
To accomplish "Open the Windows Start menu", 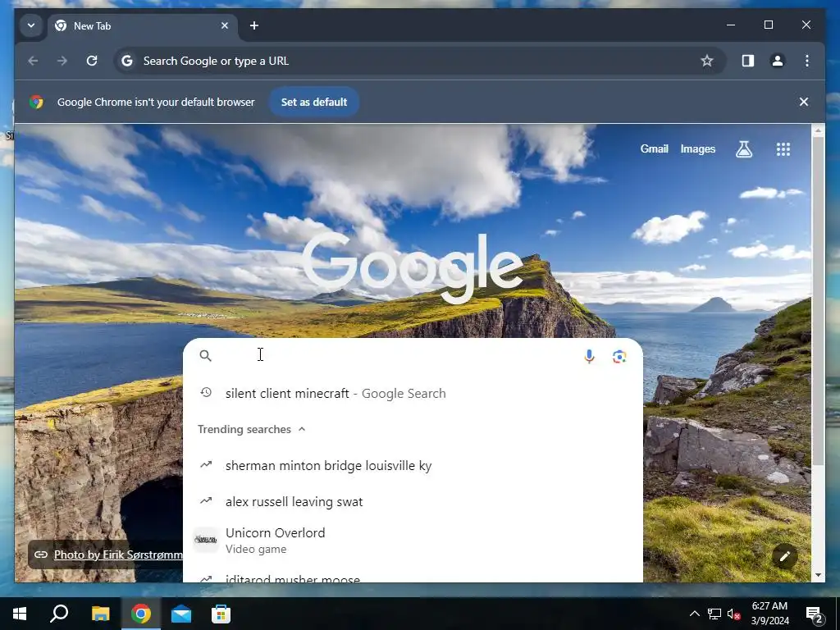I will [20, 614].
